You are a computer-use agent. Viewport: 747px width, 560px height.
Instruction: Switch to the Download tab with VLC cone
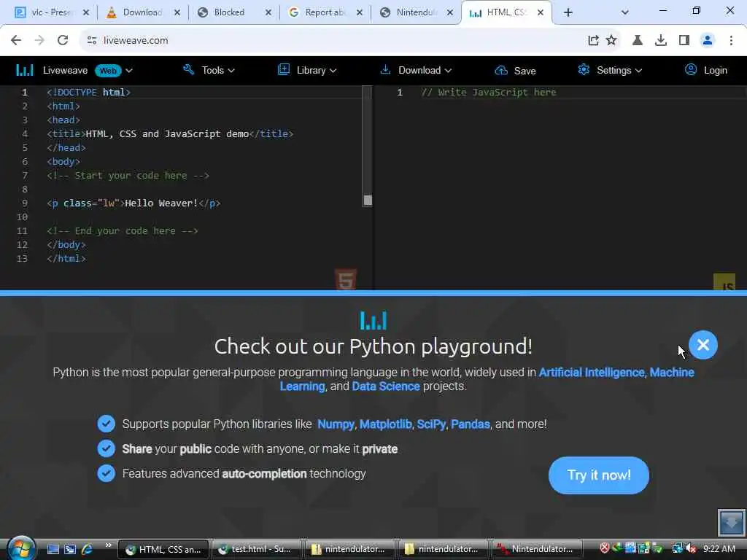[x=143, y=12]
